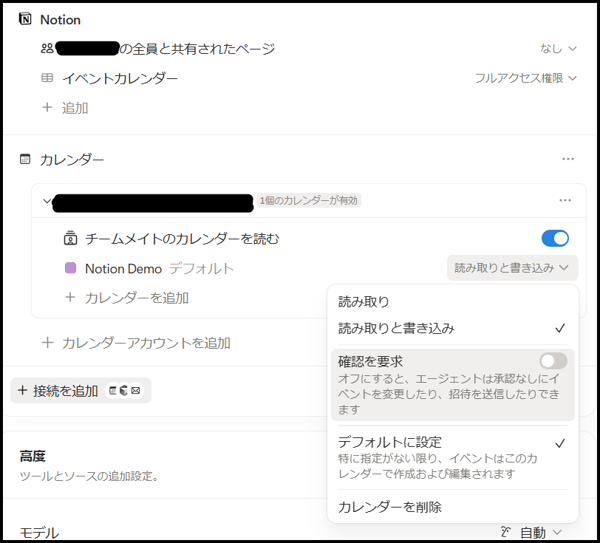600x543 pixels.
Task: Click the plus icon next to 追加
Action: point(47,108)
